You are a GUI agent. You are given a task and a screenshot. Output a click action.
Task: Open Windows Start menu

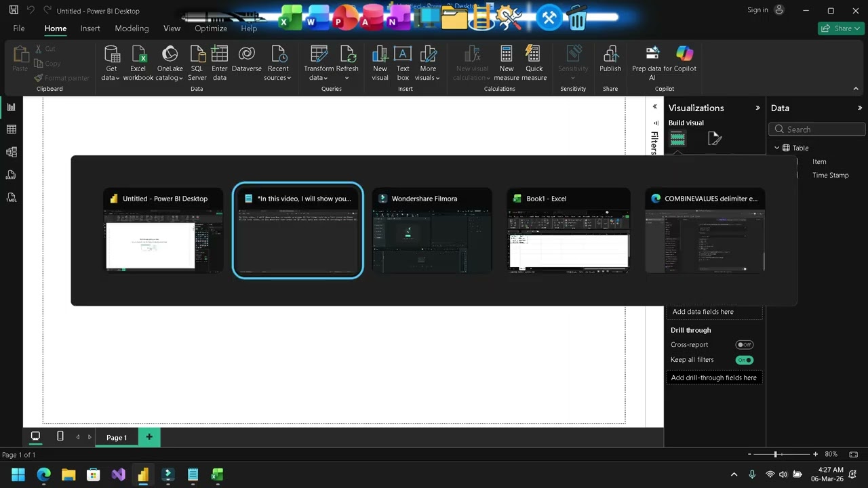tap(18, 474)
